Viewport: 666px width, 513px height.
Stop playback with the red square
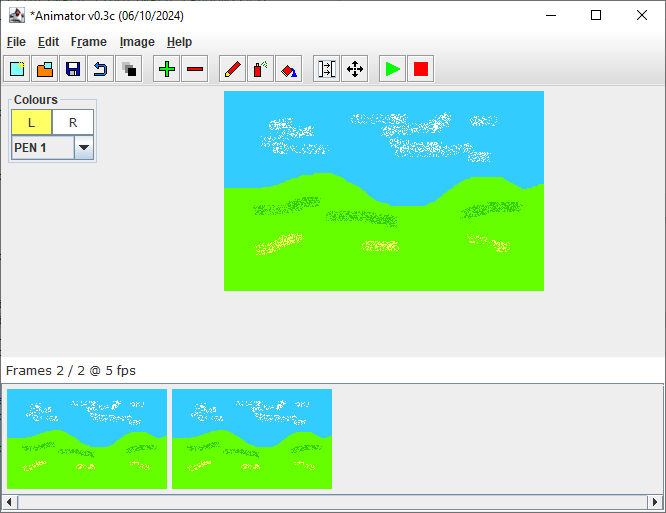pyautogui.click(x=420, y=69)
